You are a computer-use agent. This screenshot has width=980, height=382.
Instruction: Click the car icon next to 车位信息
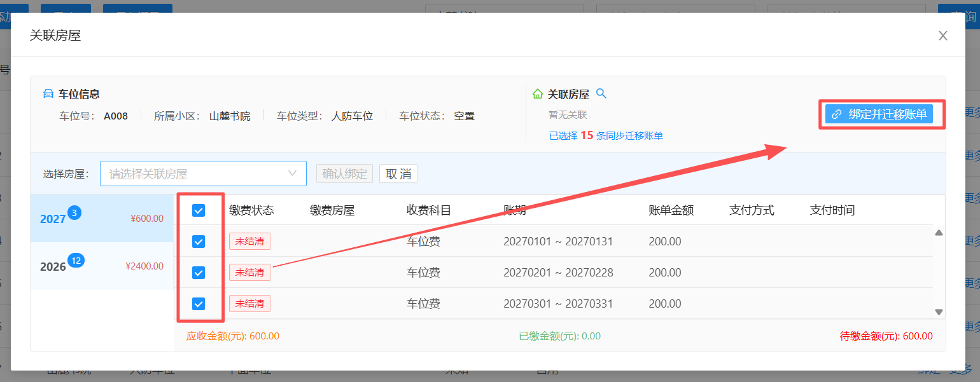point(48,94)
